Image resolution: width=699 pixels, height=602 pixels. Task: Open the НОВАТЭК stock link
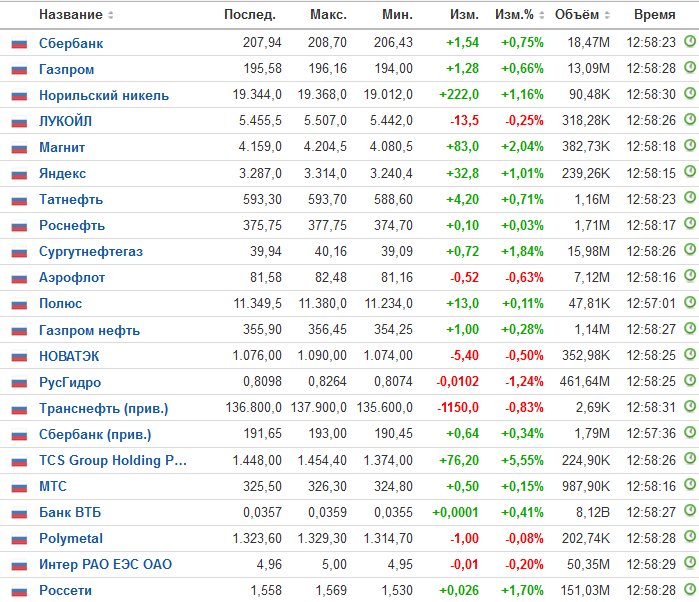coord(69,356)
